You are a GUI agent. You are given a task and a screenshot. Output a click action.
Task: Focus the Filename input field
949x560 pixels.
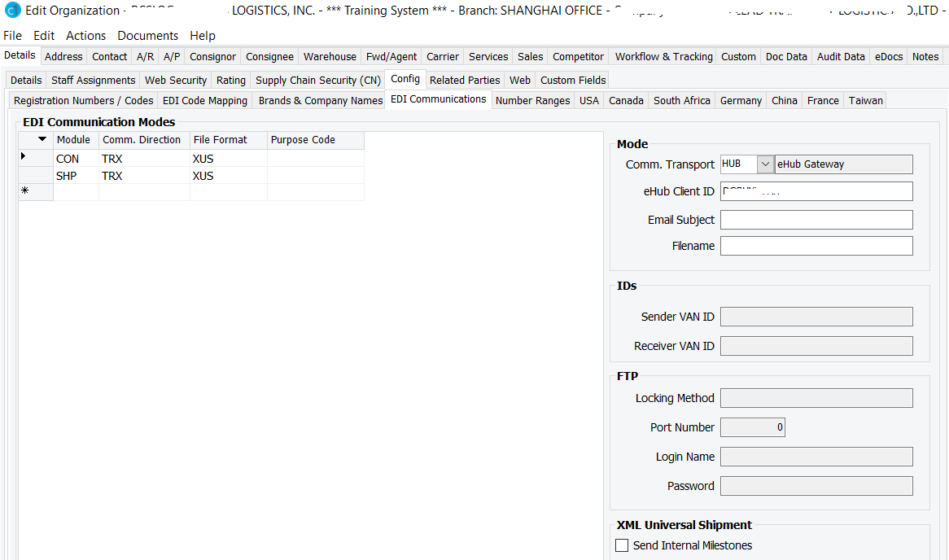point(816,246)
